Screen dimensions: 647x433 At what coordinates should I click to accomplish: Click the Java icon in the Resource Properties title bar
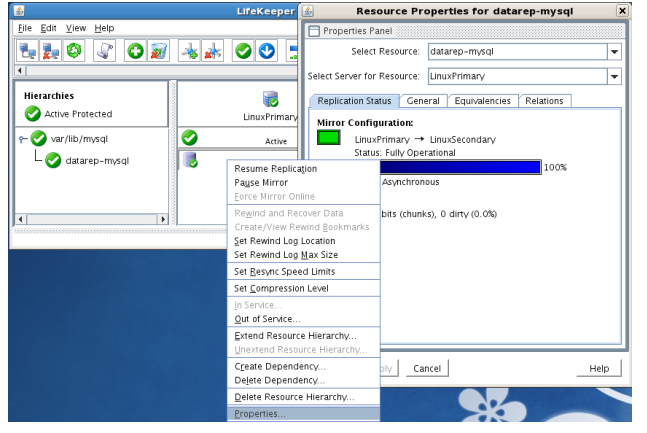[308, 11]
